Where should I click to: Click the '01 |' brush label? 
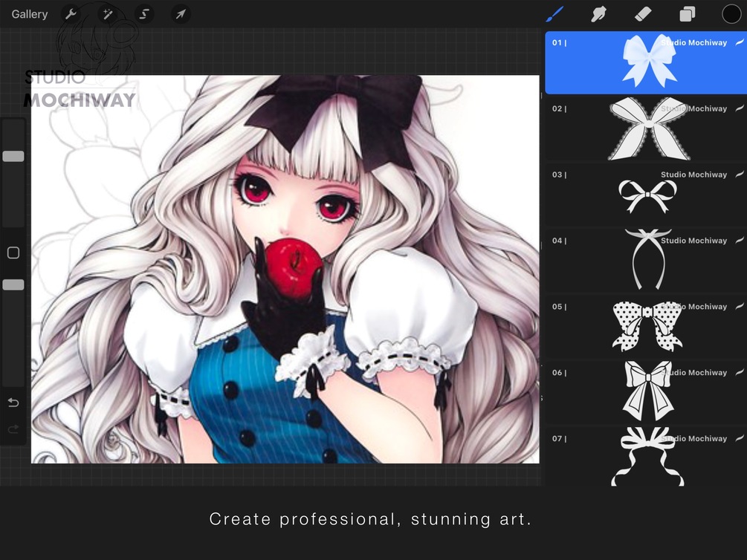(x=559, y=43)
